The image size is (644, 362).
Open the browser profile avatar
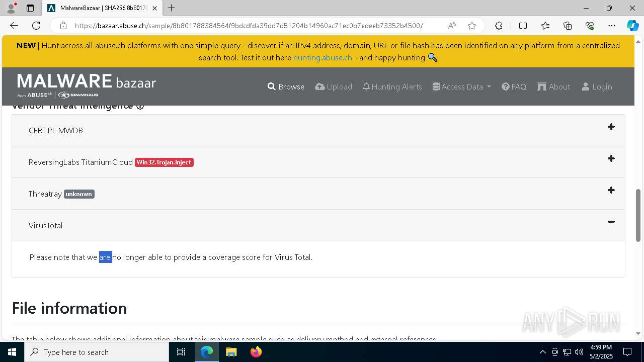click(x=12, y=8)
